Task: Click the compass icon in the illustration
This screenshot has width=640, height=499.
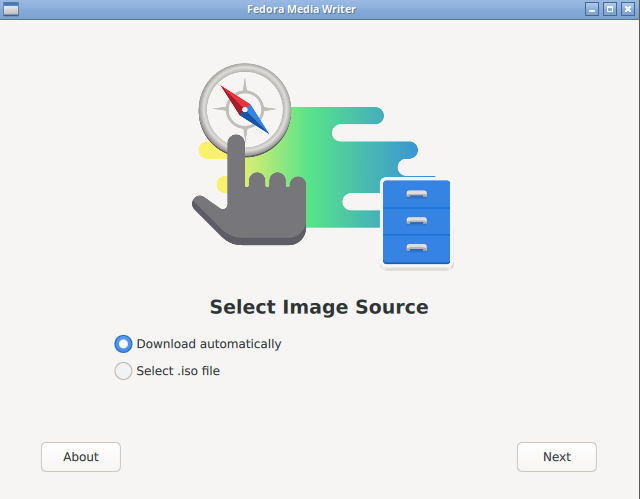Action: [245, 108]
